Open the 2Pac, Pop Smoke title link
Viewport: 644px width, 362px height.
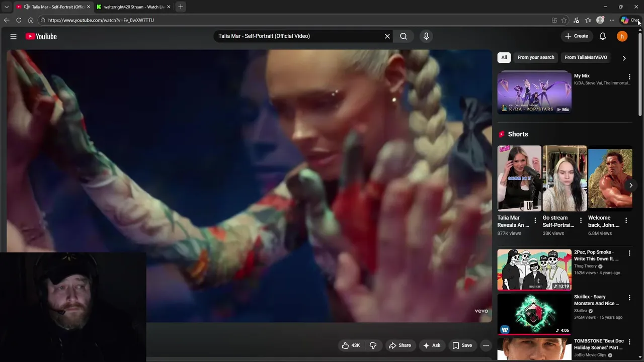[596, 255]
